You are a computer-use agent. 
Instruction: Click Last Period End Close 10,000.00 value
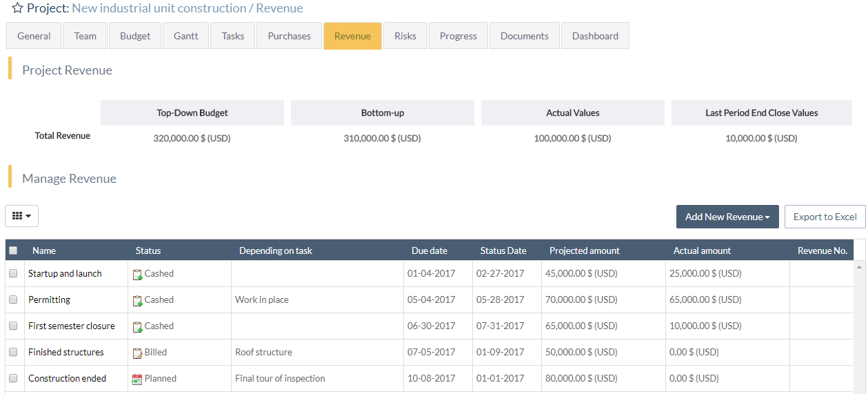761,138
